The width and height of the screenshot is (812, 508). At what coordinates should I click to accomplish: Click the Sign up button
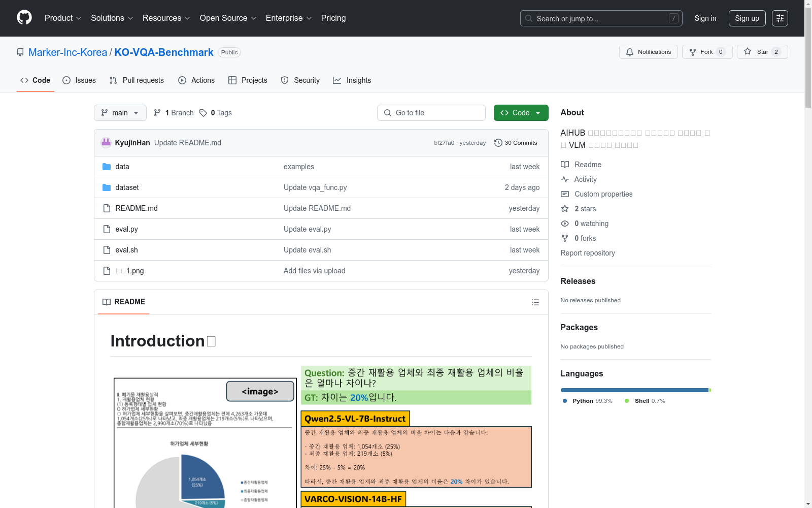click(x=747, y=18)
